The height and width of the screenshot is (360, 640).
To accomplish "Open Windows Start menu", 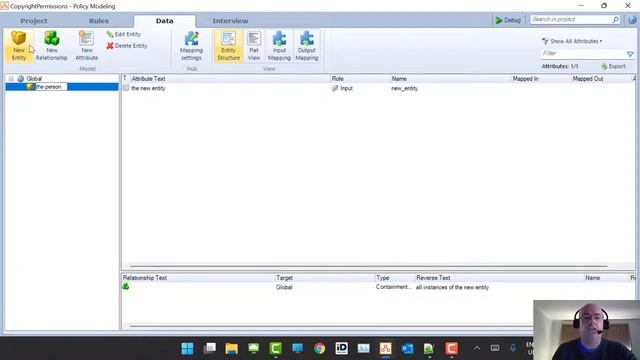I will tap(187, 349).
